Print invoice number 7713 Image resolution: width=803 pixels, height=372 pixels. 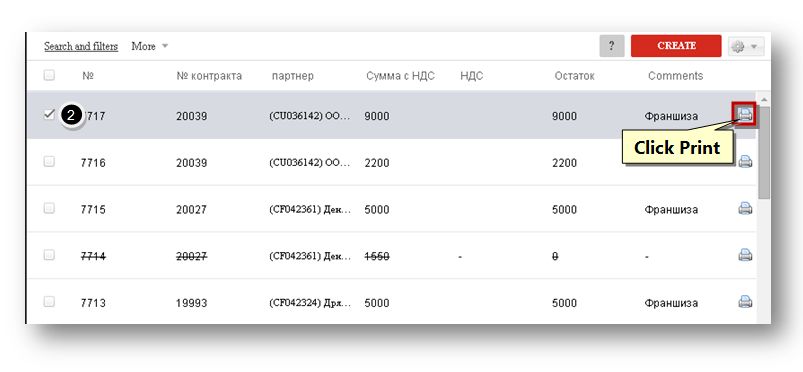pyautogui.click(x=745, y=302)
